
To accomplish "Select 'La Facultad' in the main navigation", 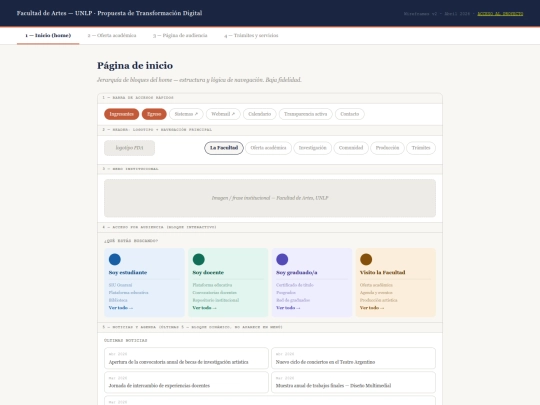I will (224, 148).
